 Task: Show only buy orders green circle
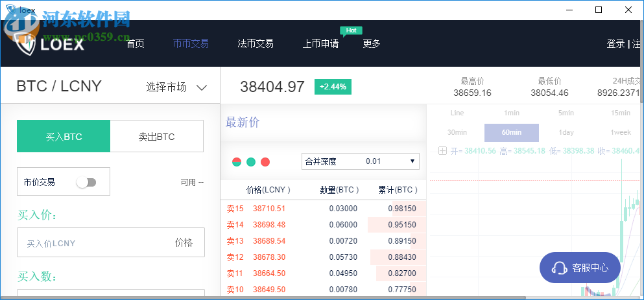pos(251,162)
